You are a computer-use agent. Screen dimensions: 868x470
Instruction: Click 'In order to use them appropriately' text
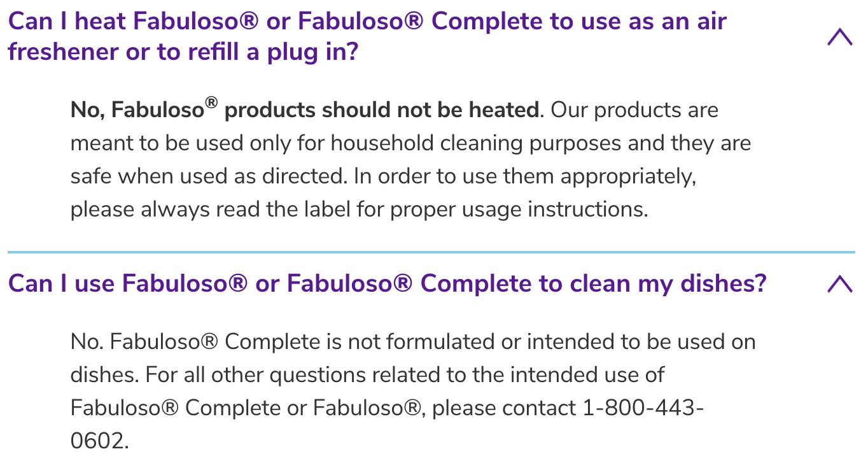pyautogui.click(x=525, y=176)
